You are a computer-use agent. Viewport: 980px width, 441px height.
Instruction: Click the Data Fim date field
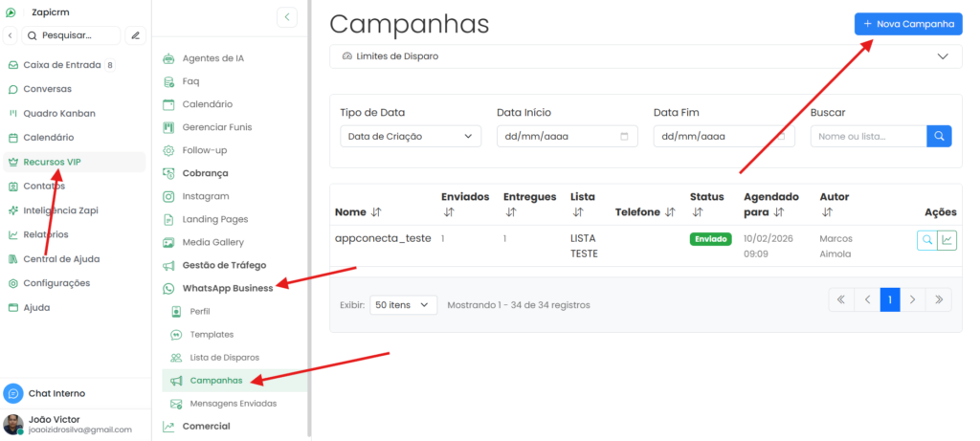(x=724, y=136)
